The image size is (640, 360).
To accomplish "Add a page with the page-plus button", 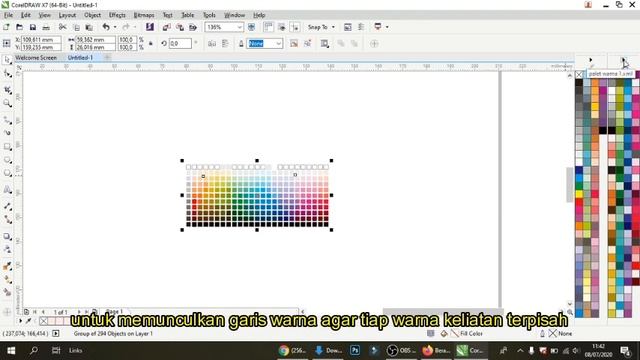I will tap(26, 312).
